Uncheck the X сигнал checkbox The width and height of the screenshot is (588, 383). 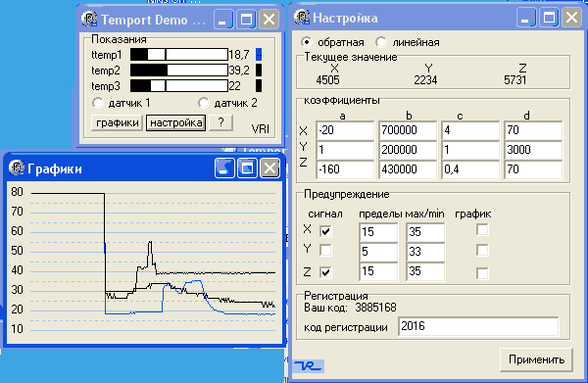pyautogui.click(x=325, y=231)
